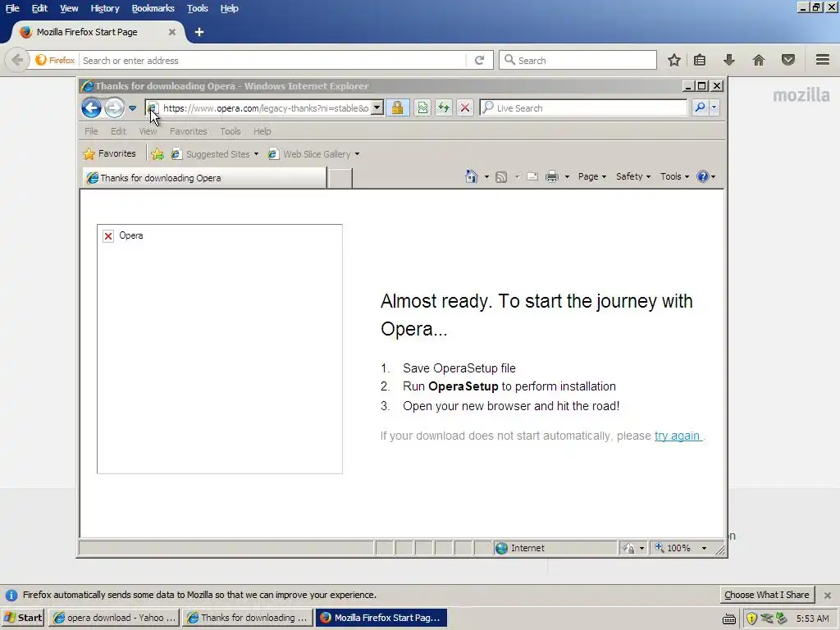Open Page dropdown in command bar
This screenshot has width=840, height=630.
click(592, 176)
